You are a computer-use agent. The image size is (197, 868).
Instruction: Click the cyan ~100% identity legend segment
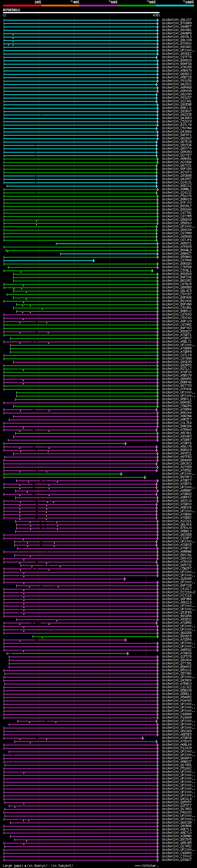[175, 6]
